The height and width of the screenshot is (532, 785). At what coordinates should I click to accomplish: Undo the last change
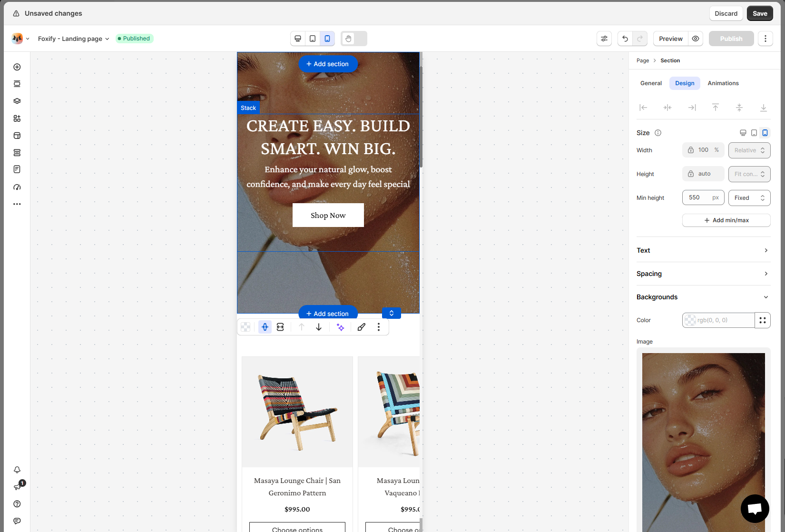625,39
